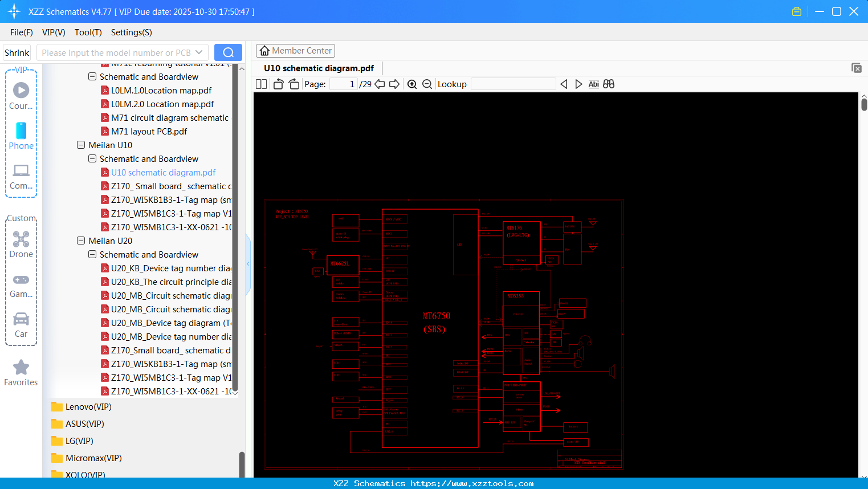Open the model number dropdown arrow
This screenshot has width=868, height=489.
(x=198, y=52)
